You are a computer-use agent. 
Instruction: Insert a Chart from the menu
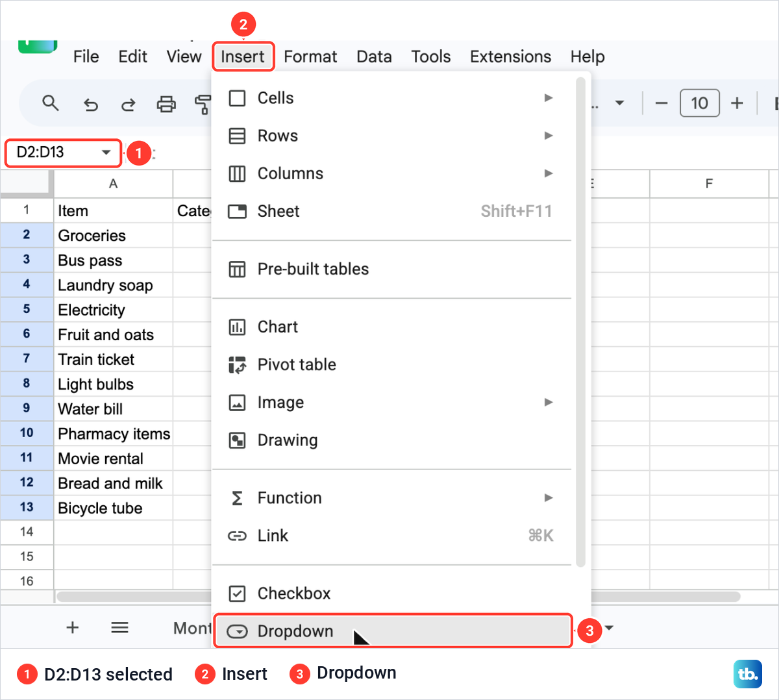click(x=392, y=327)
